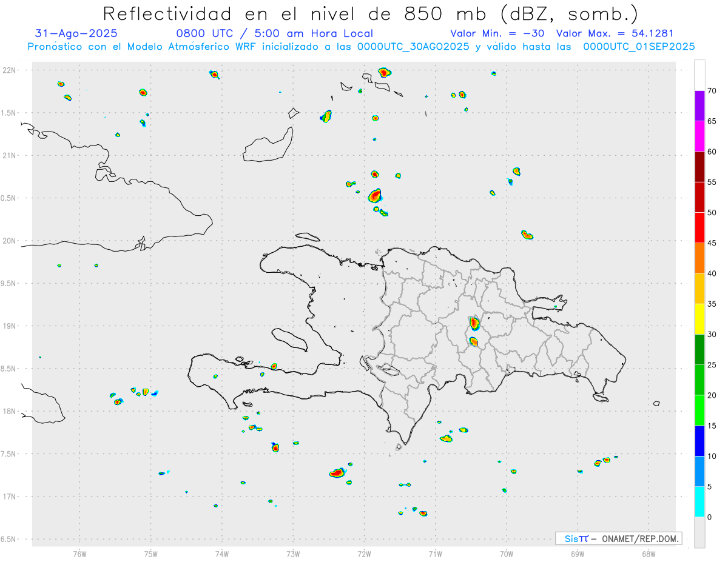Click the '73W' longitude label

click(x=293, y=554)
